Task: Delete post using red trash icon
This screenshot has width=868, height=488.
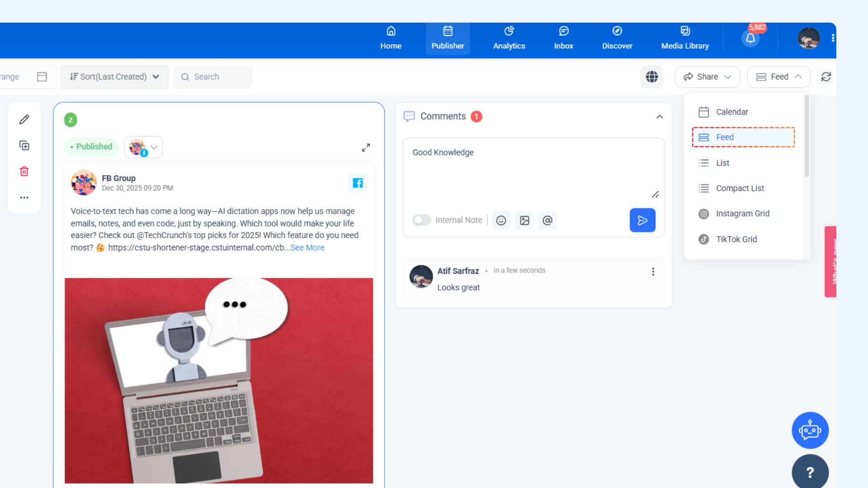Action: pyautogui.click(x=24, y=171)
